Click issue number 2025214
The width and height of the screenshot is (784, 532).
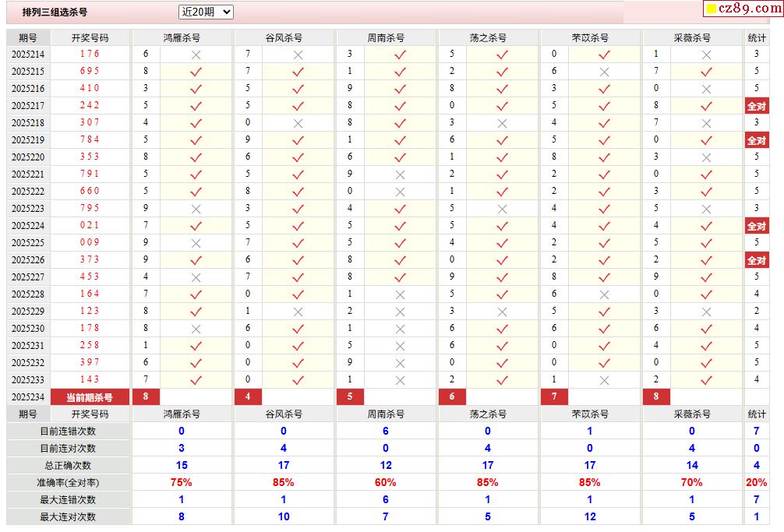[x=28, y=55]
